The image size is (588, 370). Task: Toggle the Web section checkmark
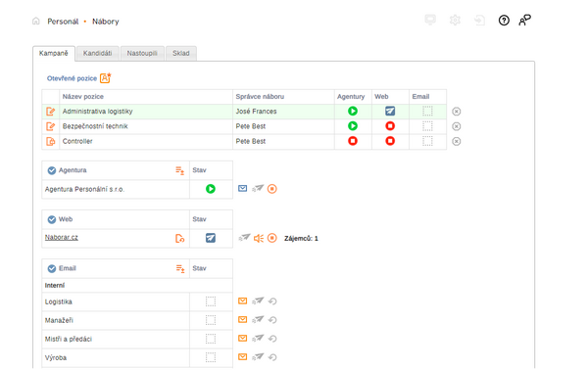point(52,219)
